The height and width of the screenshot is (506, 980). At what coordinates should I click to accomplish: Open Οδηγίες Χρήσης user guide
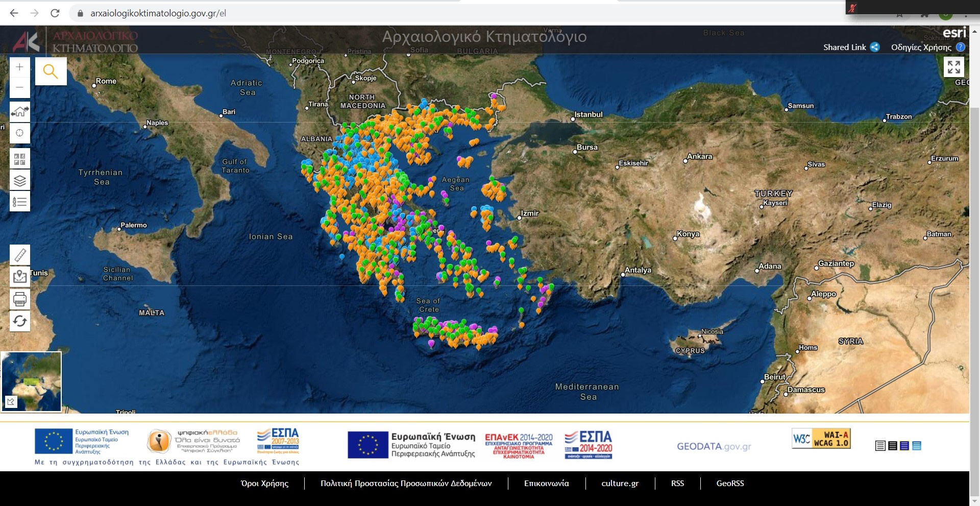(x=927, y=47)
